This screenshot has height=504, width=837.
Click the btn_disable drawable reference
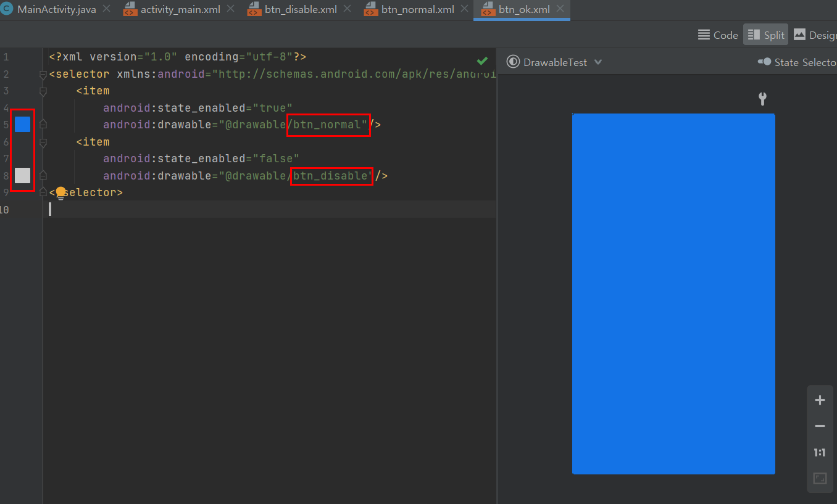pos(330,176)
